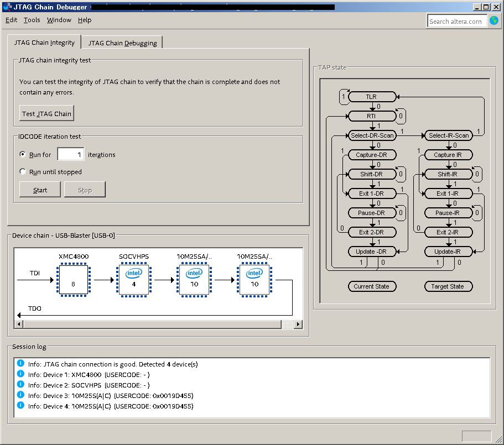
Task: Click the iterations count input field
Action: click(x=71, y=154)
